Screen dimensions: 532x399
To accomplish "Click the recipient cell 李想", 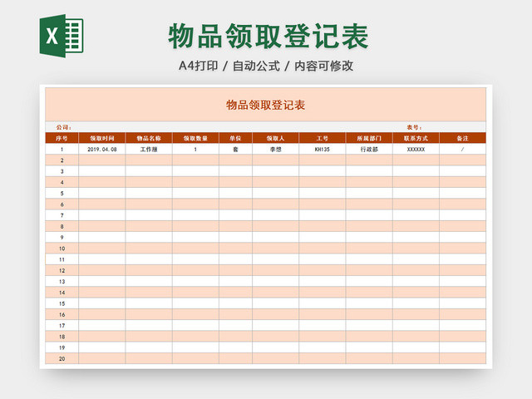I will coord(275,149).
